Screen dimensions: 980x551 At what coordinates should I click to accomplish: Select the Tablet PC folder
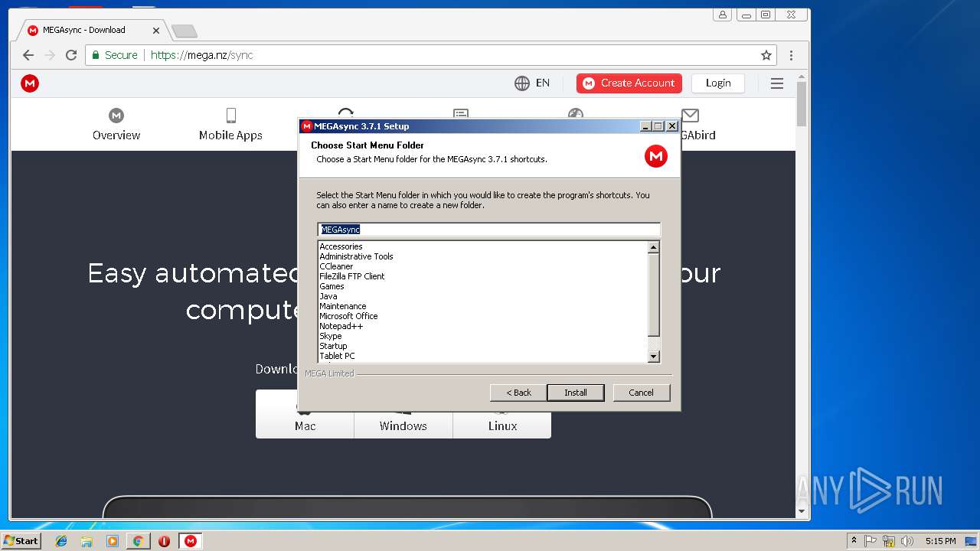coord(337,356)
